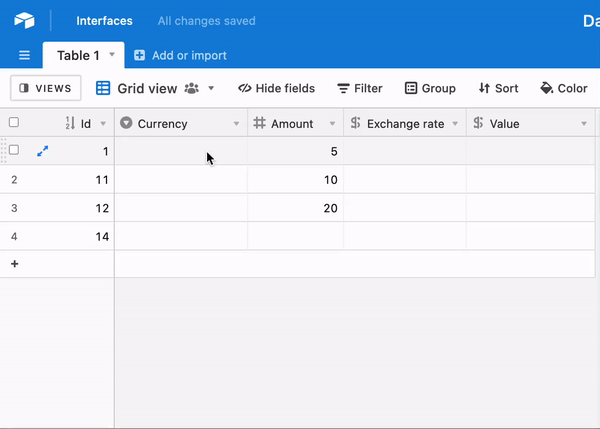Screen dimensions: 600x429
Task: Select the Table 1 tab
Action: click(78, 55)
